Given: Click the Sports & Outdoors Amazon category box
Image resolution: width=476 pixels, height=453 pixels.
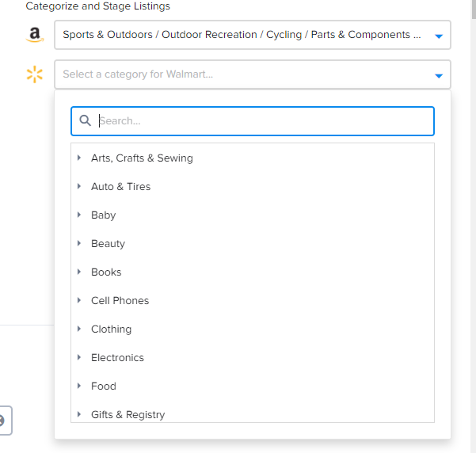Looking at the screenshot, I should [242, 35].
